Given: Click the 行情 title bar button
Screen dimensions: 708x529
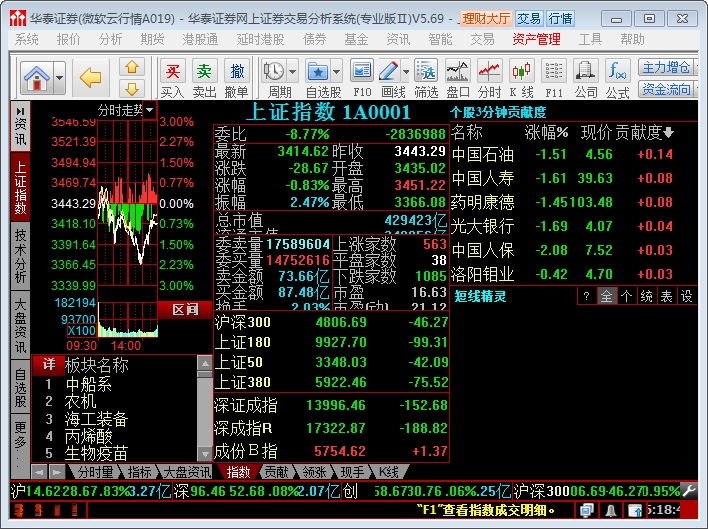Looking at the screenshot, I should tap(560, 19).
